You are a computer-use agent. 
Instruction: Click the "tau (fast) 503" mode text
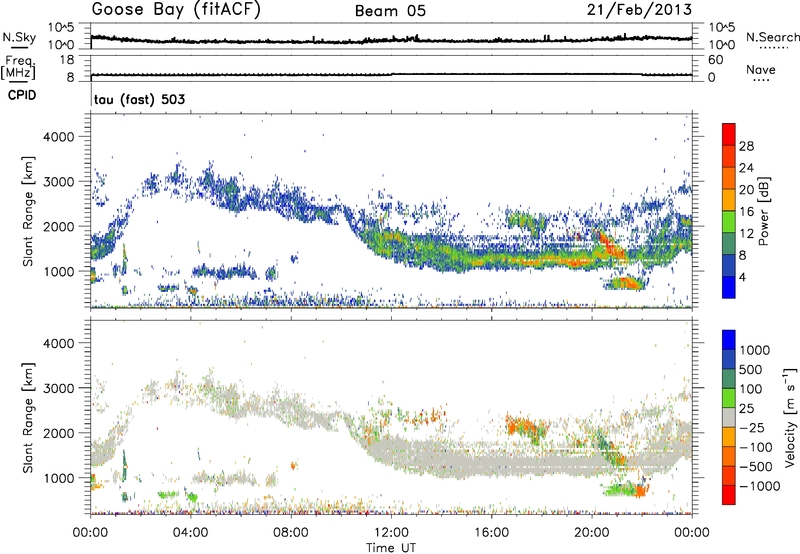(139, 99)
